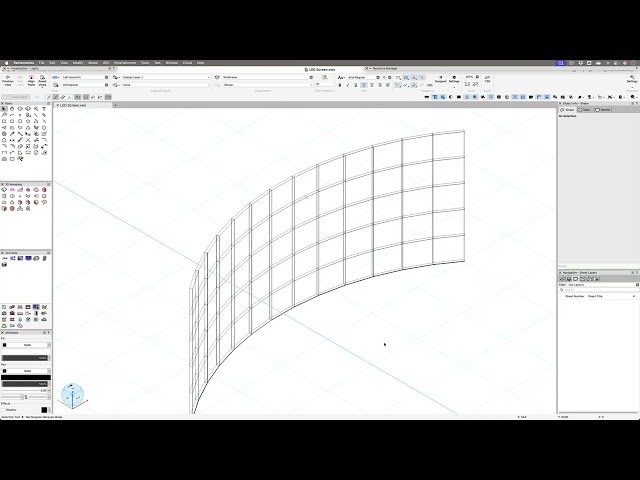Image resolution: width=640 pixels, height=480 pixels.
Task: Toggle the highlighted mode button in tool bar
Action: (56, 97)
